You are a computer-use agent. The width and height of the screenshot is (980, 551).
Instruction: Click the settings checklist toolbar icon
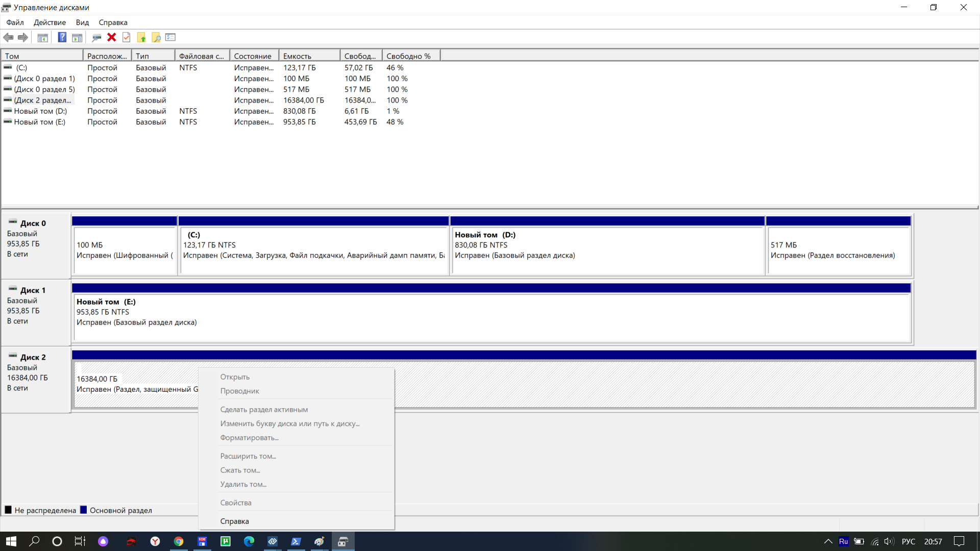(x=170, y=37)
